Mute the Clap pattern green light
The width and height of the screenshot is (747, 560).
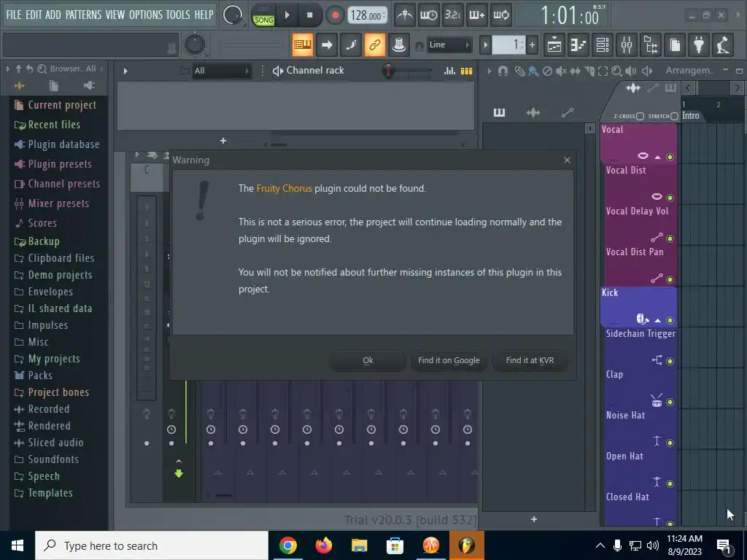(670, 402)
